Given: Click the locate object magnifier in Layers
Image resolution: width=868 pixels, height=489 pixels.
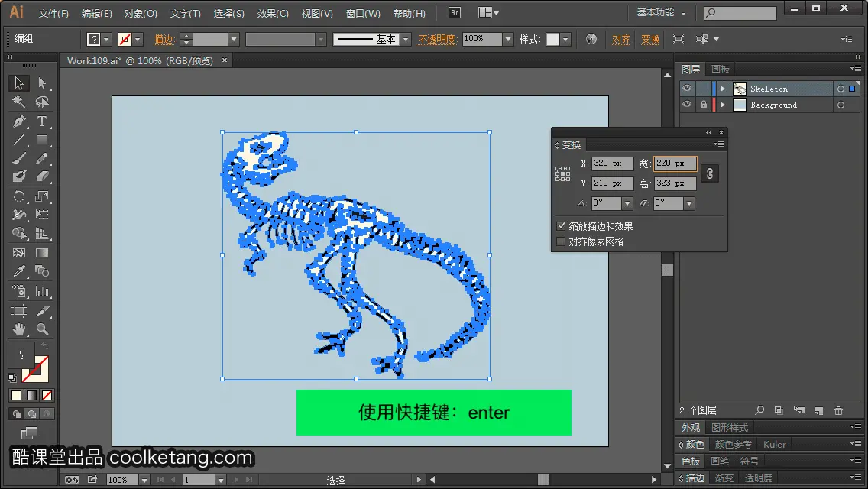Looking at the screenshot, I should tap(759, 410).
